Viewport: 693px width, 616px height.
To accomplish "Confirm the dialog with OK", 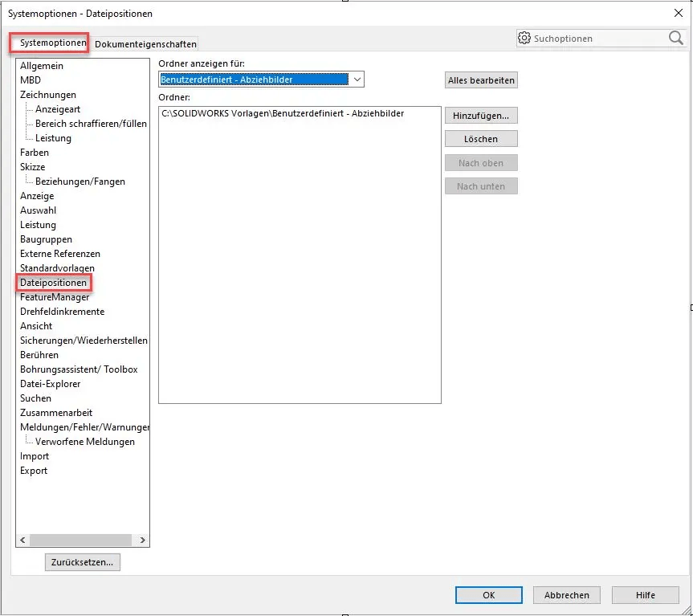I will point(488,595).
